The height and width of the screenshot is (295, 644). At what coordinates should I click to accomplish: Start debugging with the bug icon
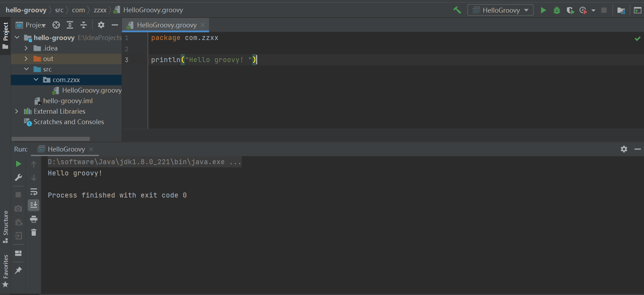pyautogui.click(x=557, y=10)
